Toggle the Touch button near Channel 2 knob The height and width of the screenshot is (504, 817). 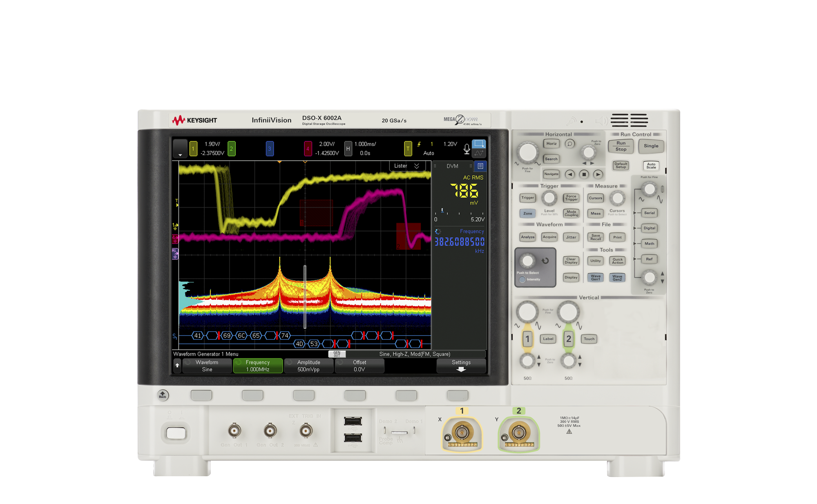point(589,339)
